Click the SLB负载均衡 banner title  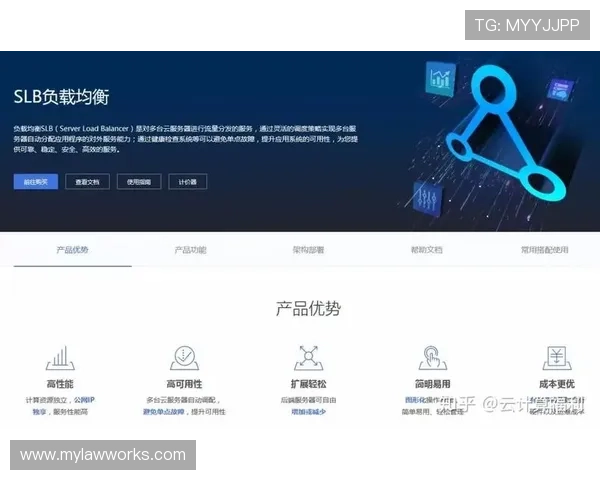pos(62,97)
